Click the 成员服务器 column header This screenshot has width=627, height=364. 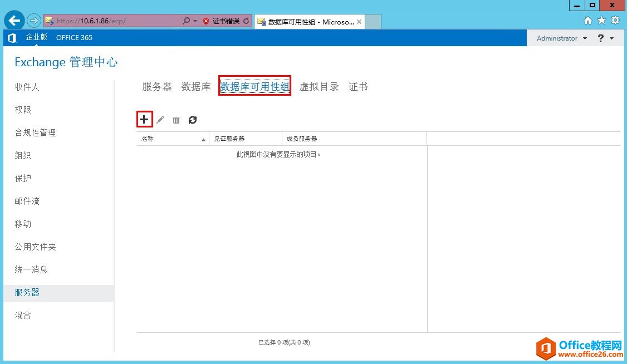[x=354, y=139]
